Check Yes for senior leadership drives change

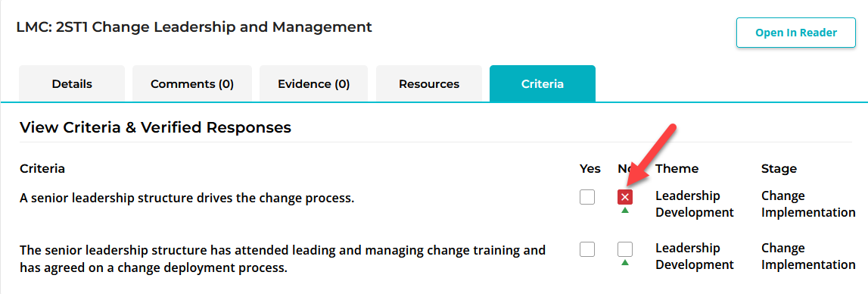tap(587, 197)
